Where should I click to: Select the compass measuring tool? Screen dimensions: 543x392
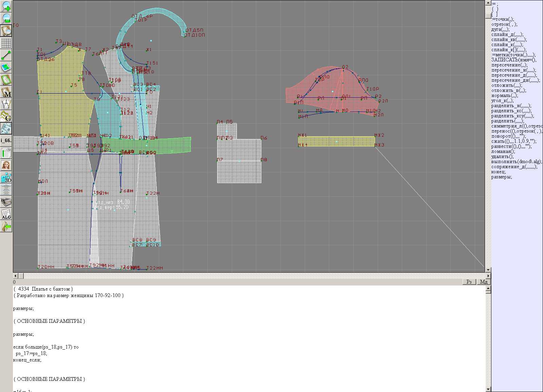(6, 104)
